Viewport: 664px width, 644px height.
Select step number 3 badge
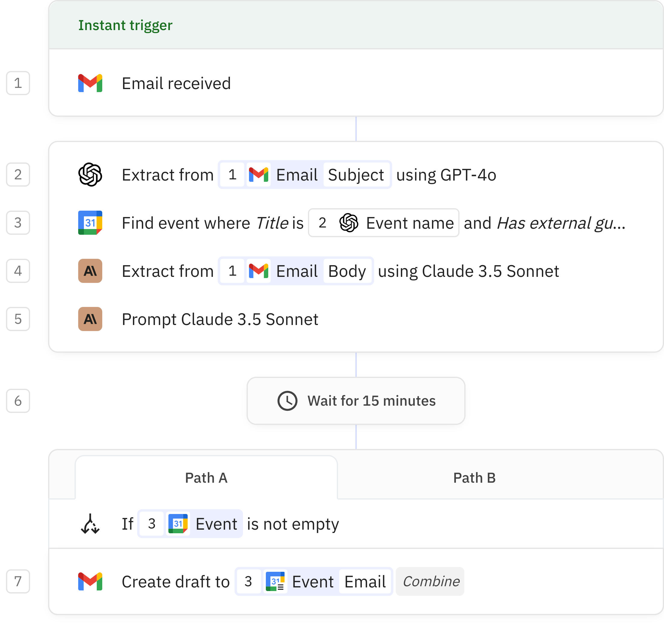pyautogui.click(x=18, y=223)
